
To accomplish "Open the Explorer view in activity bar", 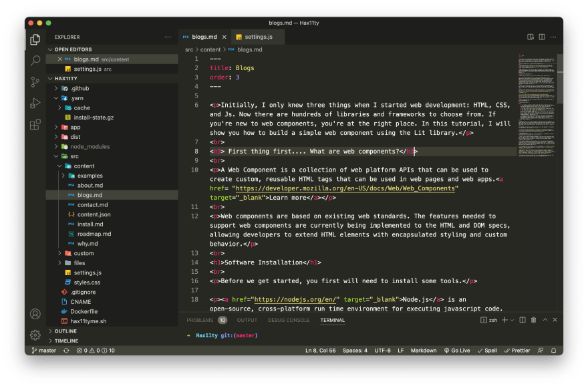I will click(x=35, y=39).
